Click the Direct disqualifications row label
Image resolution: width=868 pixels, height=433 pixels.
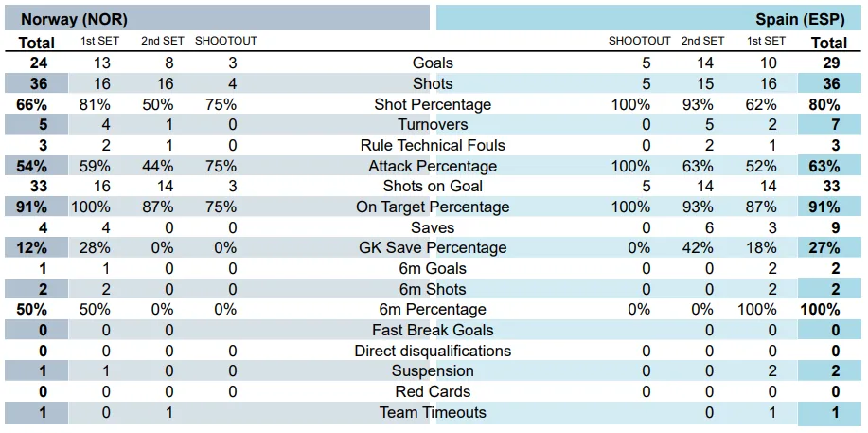click(433, 352)
